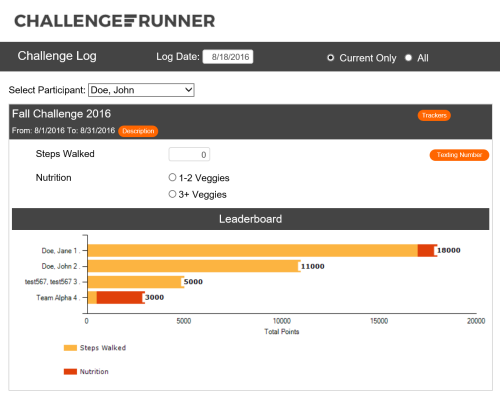
Task: Click the Leaderboard header bar
Action: tap(251, 219)
